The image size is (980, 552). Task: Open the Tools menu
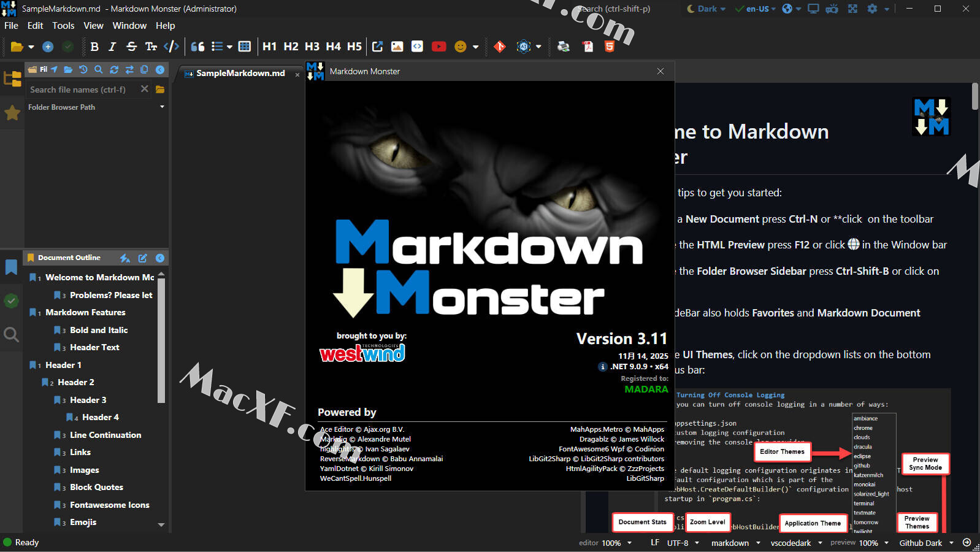(x=63, y=26)
